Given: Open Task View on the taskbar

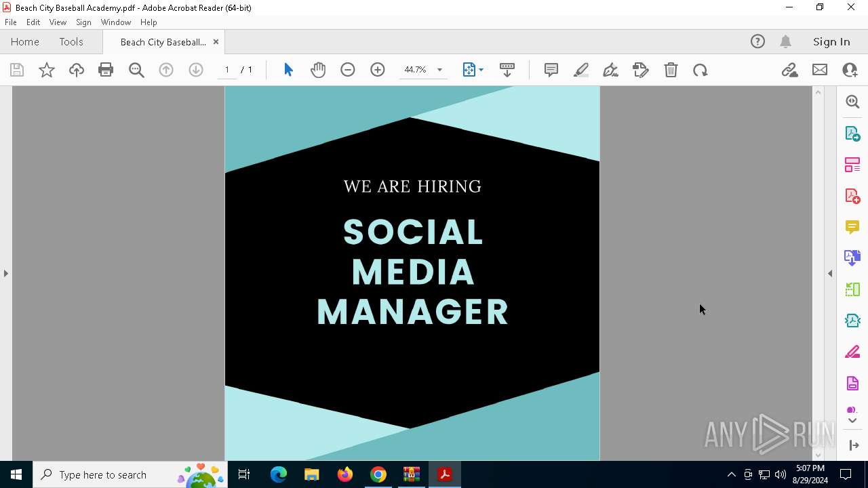Looking at the screenshot, I should pos(244,474).
